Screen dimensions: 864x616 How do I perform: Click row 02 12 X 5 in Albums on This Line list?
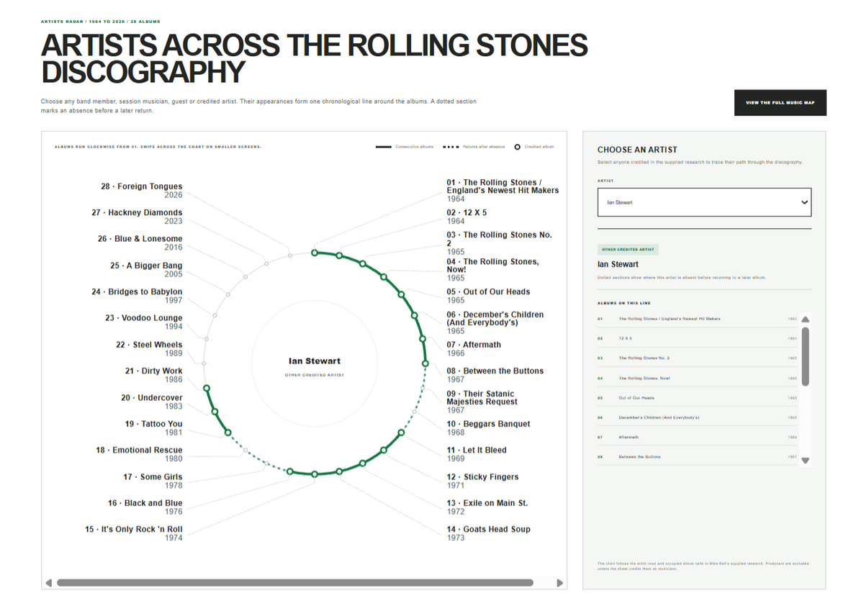pos(697,338)
